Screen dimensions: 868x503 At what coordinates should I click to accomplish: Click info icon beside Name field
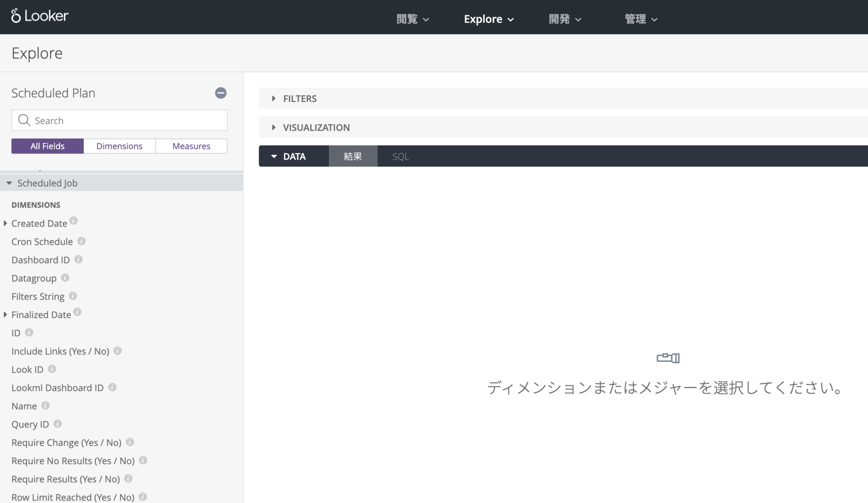[x=46, y=405]
